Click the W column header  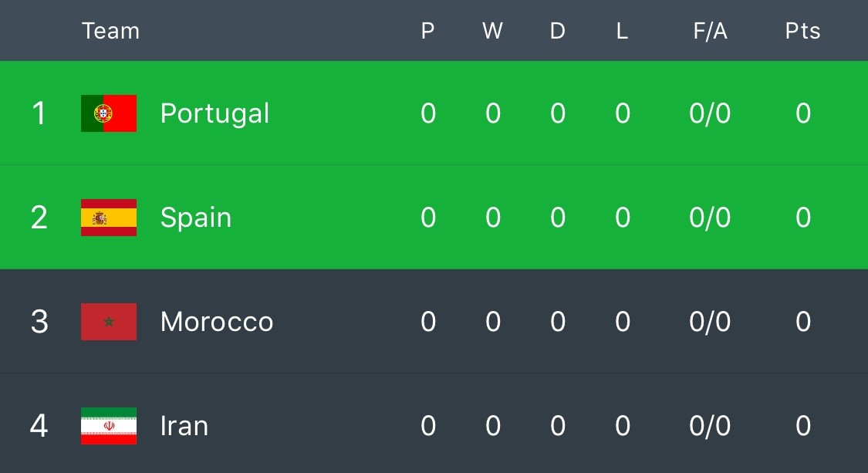pos(493,31)
